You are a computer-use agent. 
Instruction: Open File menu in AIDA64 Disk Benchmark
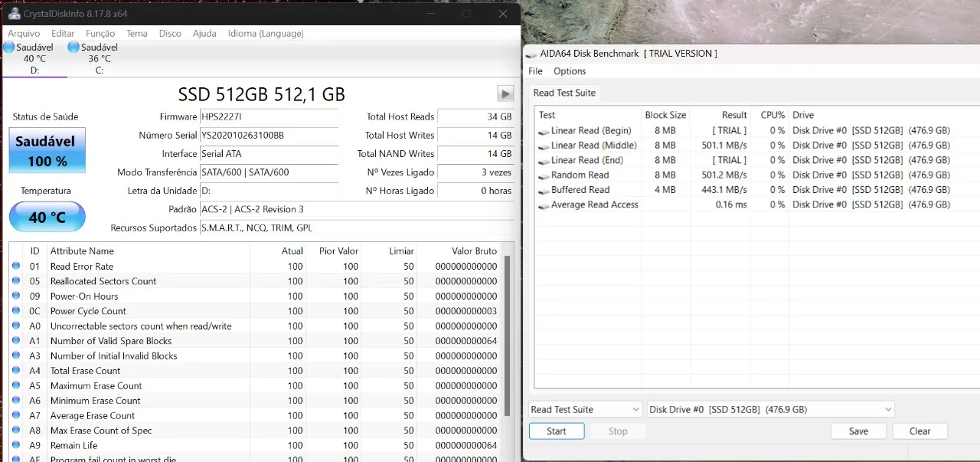536,71
